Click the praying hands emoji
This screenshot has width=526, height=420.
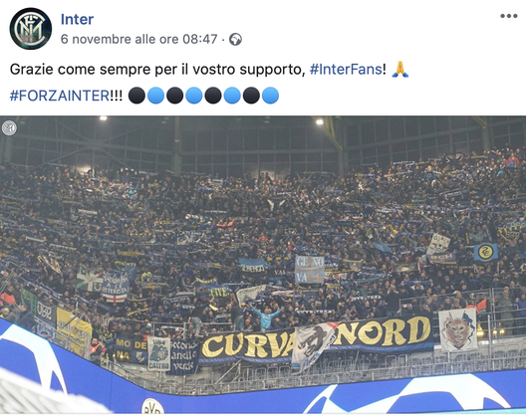(400, 70)
